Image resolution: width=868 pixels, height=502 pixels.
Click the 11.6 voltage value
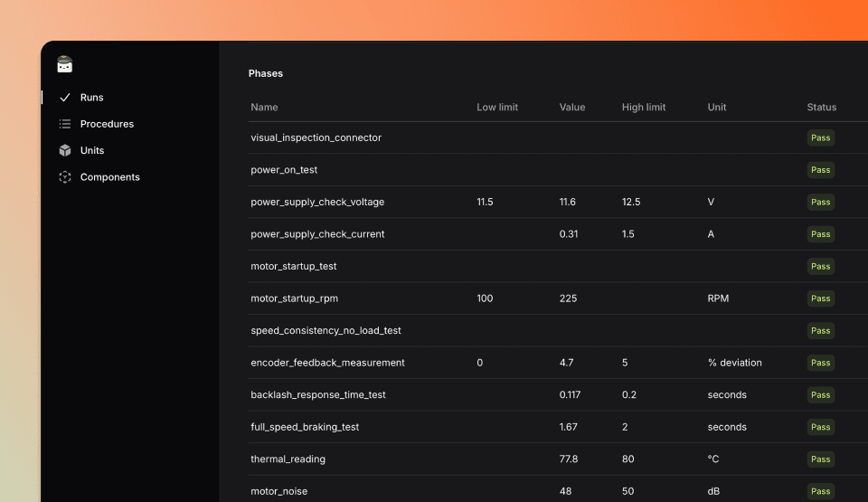[x=568, y=203]
